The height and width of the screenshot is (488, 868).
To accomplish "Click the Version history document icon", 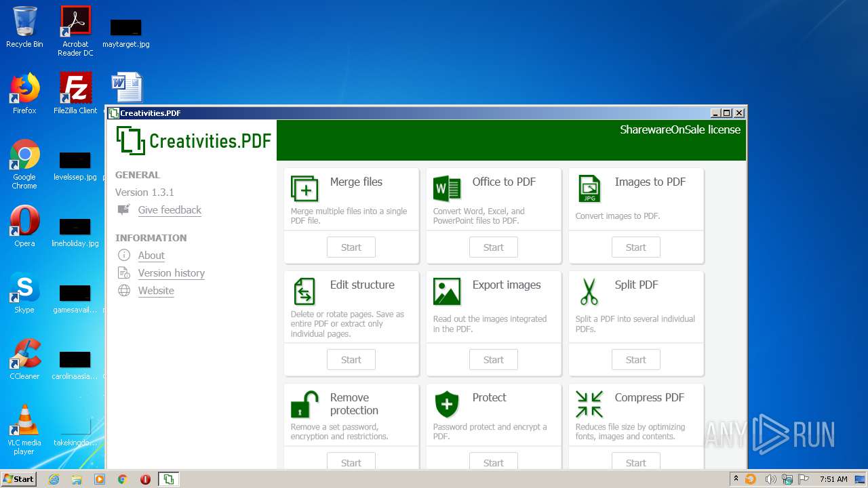I will [x=124, y=272].
